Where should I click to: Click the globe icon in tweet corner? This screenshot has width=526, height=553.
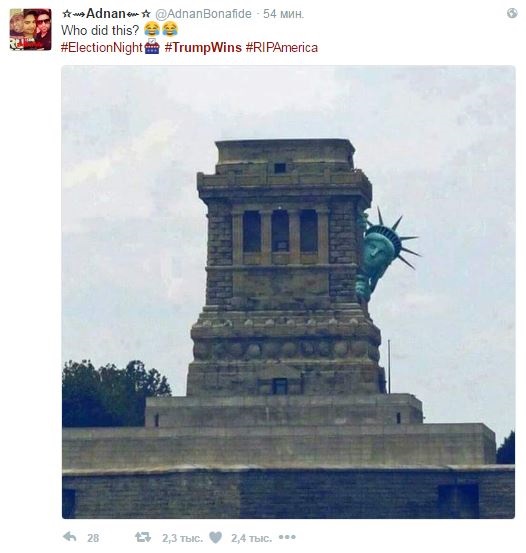pyautogui.click(x=512, y=13)
